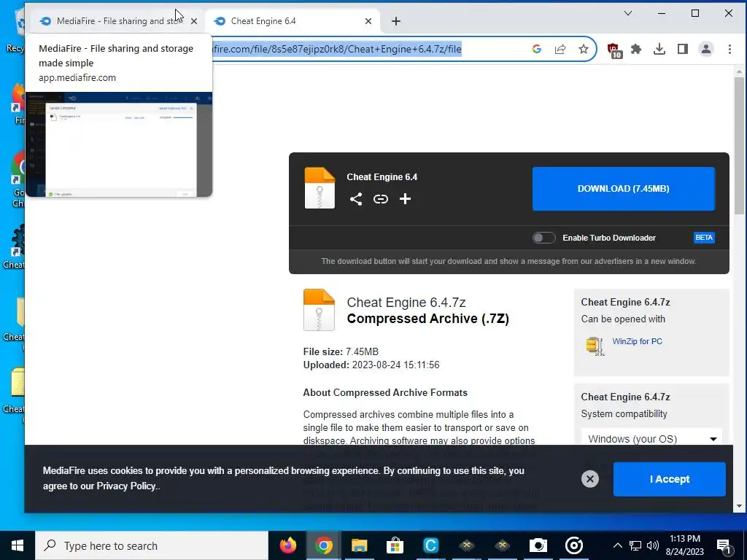The image size is (747, 560).
Task: Open the Extensions puzzle icon
Action: (636, 49)
